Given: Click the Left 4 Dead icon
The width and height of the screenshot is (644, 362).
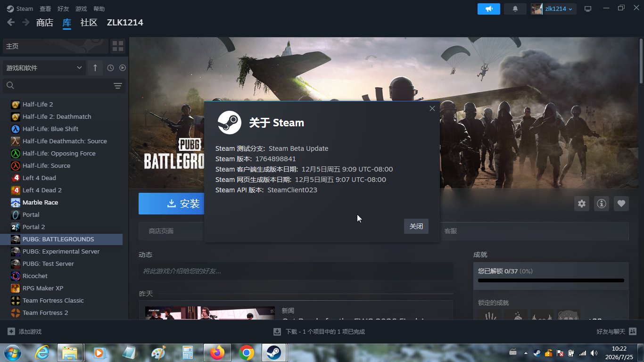Looking at the screenshot, I should 16,178.
